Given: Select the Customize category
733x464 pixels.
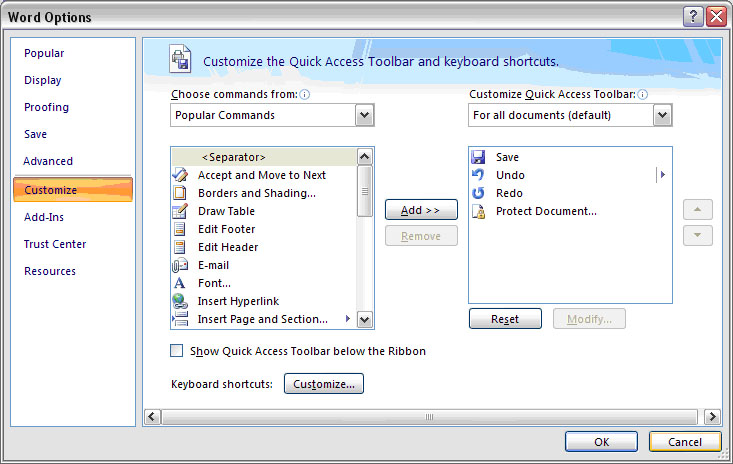Looking at the screenshot, I should coord(73,190).
